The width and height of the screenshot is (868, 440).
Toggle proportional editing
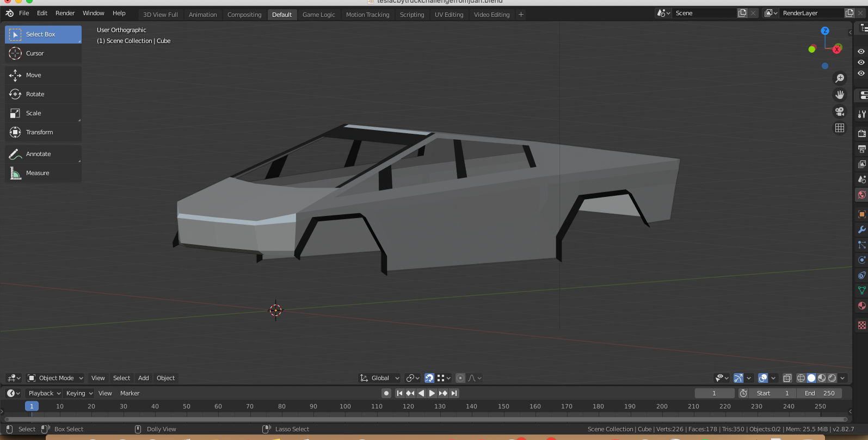(x=460, y=378)
